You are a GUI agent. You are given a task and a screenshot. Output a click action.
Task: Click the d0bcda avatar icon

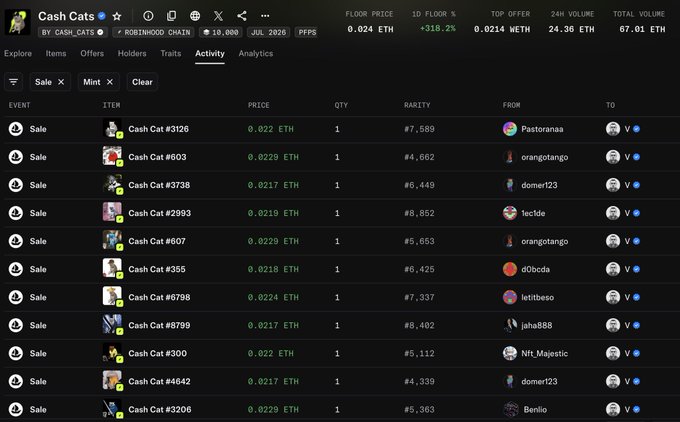pos(510,269)
